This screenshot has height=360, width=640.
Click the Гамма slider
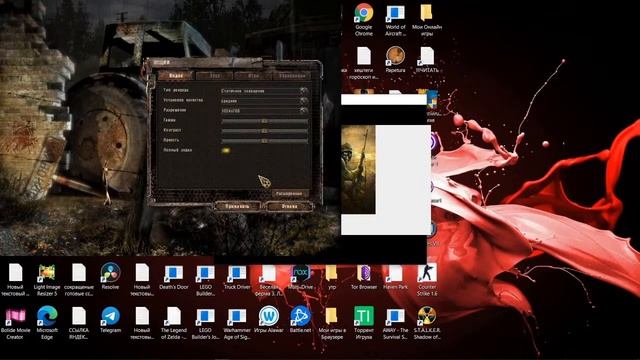(x=264, y=121)
